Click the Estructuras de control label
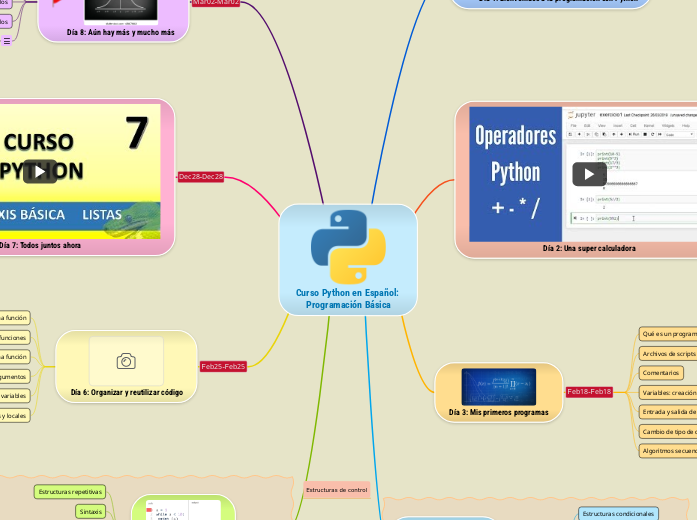The image size is (697, 520). click(x=337, y=490)
